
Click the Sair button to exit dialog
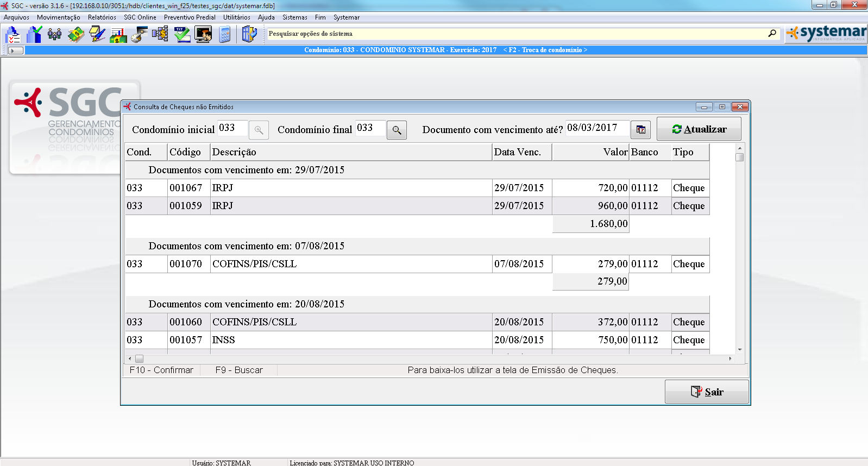706,392
